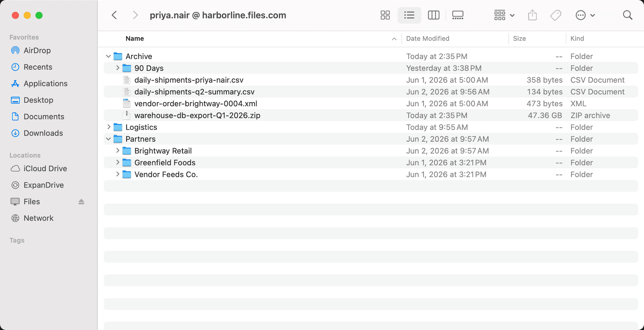
Task: Click the Tags toolbar icon
Action: [x=556, y=15]
